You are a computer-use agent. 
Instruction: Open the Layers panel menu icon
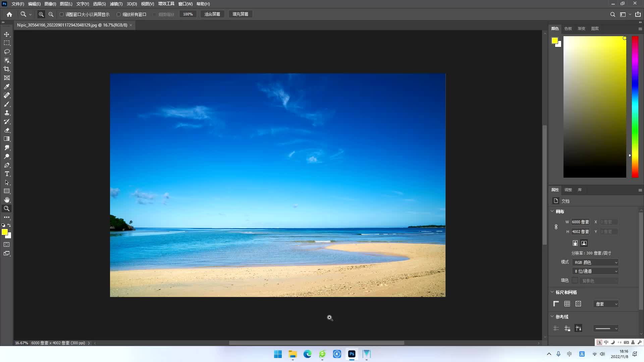[x=640, y=29]
